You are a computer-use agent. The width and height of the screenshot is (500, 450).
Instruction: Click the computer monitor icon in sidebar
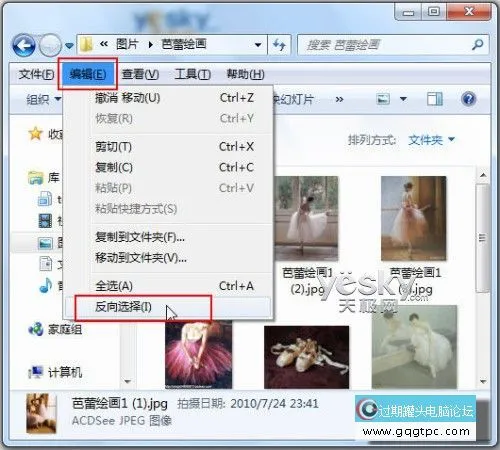[x=36, y=372]
